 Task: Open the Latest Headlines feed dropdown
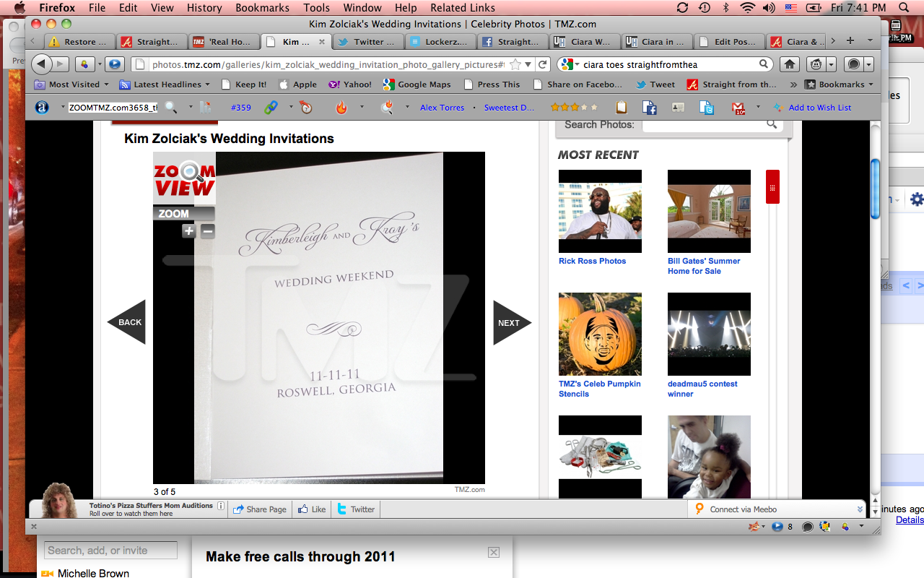point(165,85)
